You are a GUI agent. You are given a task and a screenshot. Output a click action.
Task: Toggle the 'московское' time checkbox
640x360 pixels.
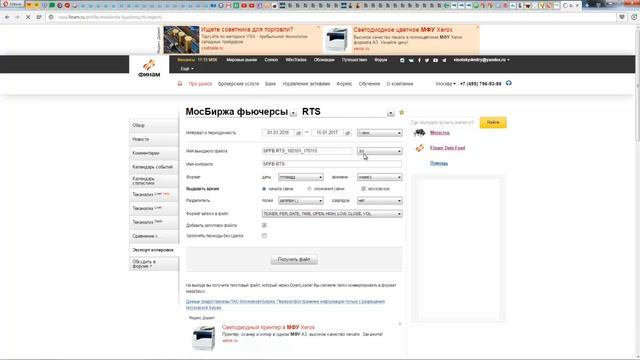tap(364, 189)
